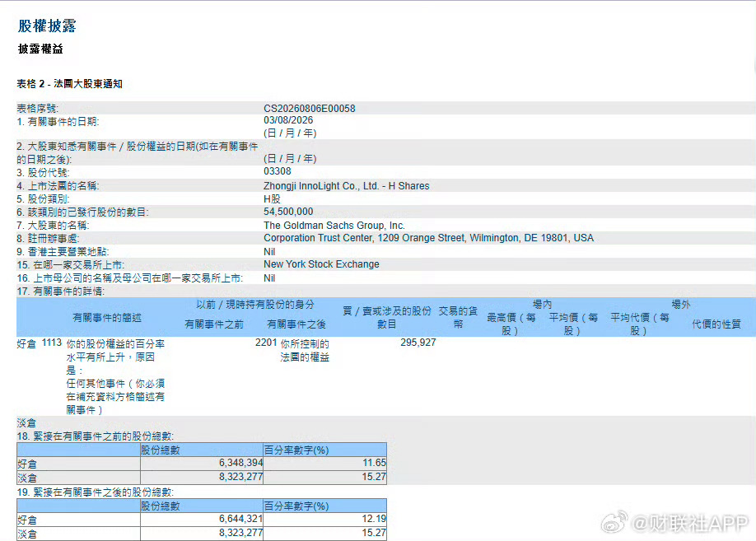The height and width of the screenshot is (541, 756).
Task: Click the Corporation Trust Center registered address
Action: (428, 238)
